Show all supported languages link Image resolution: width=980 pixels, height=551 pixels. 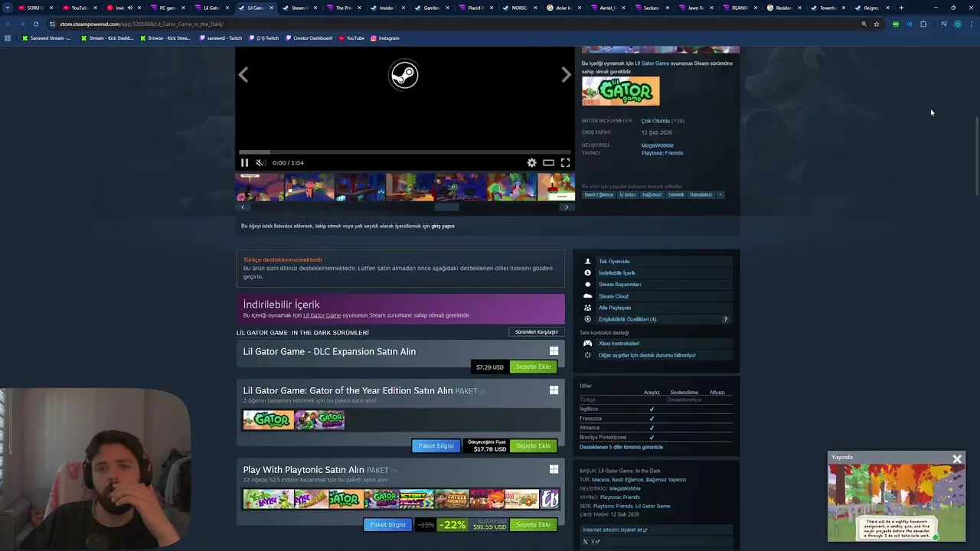(621, 447)
